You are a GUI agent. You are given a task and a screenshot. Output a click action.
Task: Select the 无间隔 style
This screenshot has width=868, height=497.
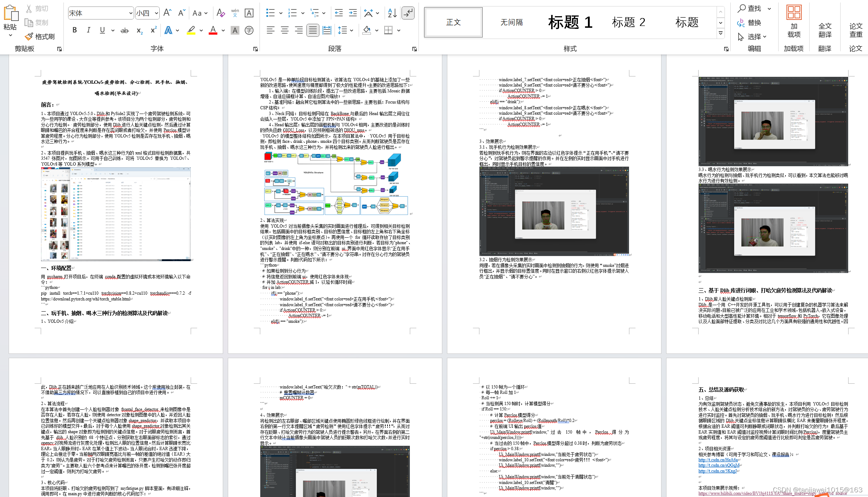(x=511, y=22)
